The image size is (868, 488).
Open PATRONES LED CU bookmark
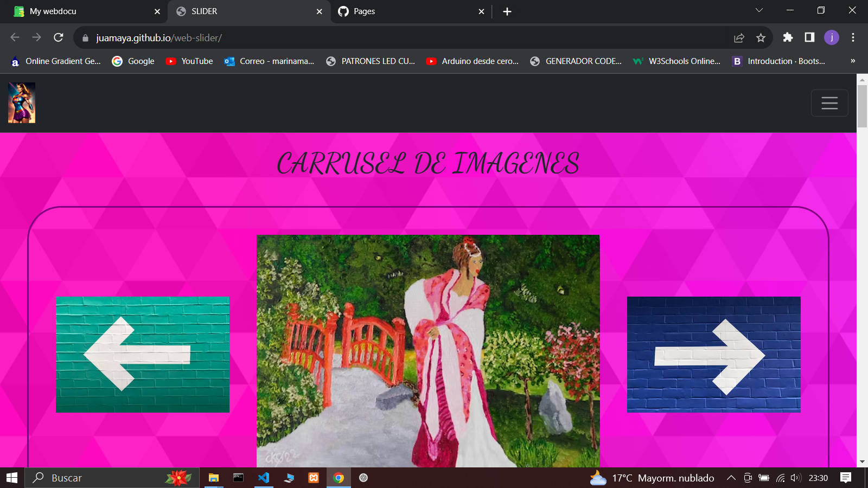tap(371, 61)
